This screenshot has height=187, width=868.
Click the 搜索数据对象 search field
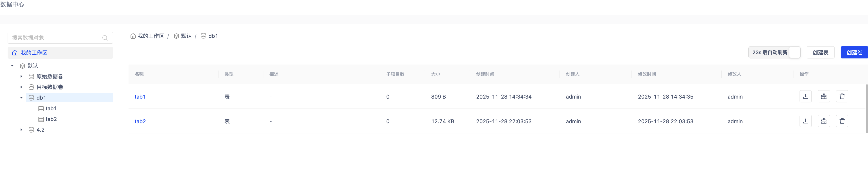[x=56, y=38]
